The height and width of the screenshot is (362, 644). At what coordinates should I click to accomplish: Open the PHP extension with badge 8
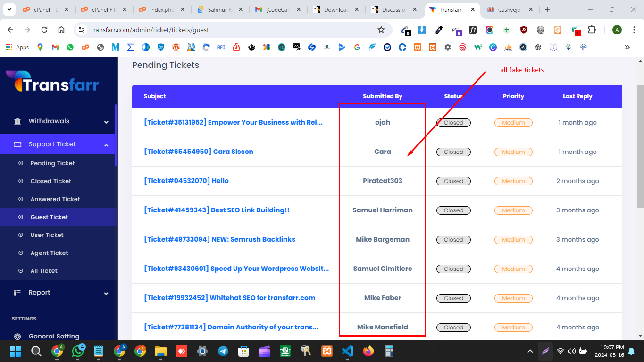tap(456, 31)
